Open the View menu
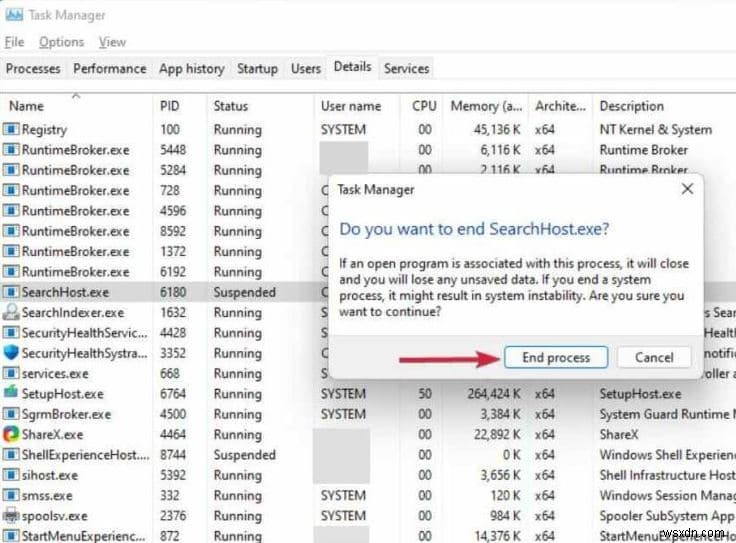This screenshot has width=736, height=543. click(112, 42)
